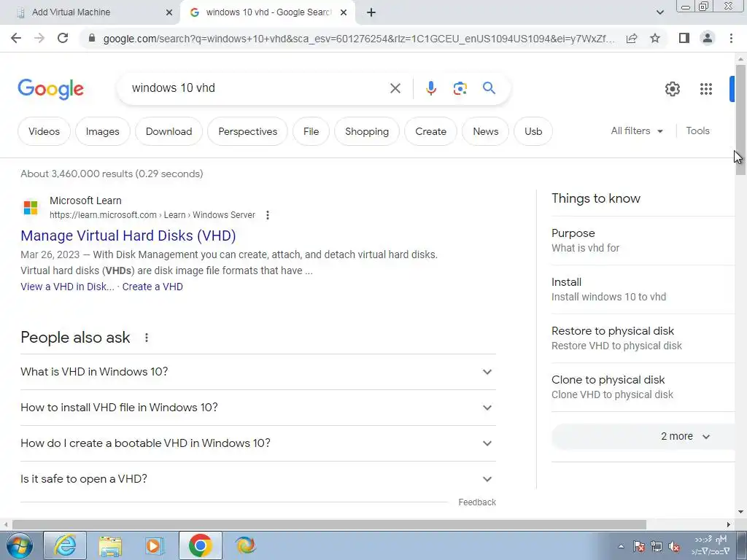Click the scroll-right arrow of horizontal scrollbar
This screenshot has width=747, height=560.
click(x=729, y=525)
